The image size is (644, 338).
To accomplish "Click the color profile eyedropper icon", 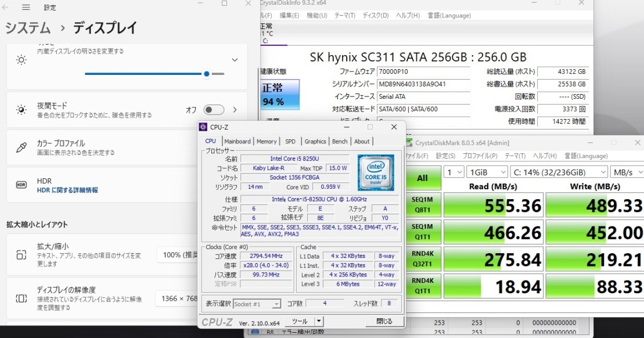I will pyautogui.click(x=21, y=148).
